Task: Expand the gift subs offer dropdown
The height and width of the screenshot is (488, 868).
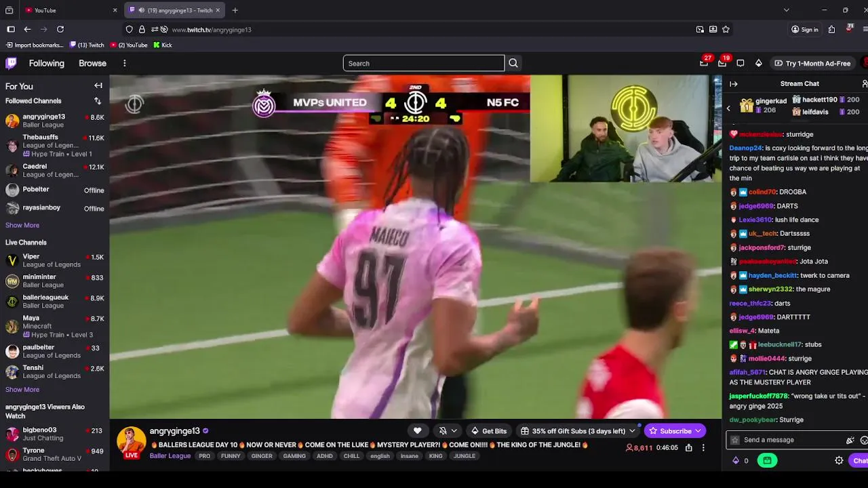Action: point(632,431)
